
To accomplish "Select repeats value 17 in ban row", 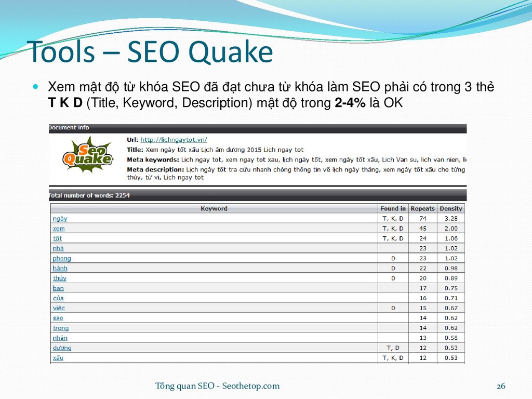I will [x=423, y=288].
